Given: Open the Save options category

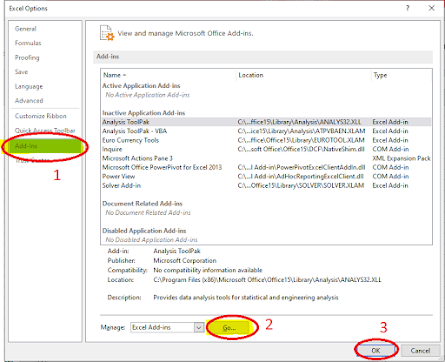Looking at the screenshot, I should pyautogui.click(x=21, y=72).
